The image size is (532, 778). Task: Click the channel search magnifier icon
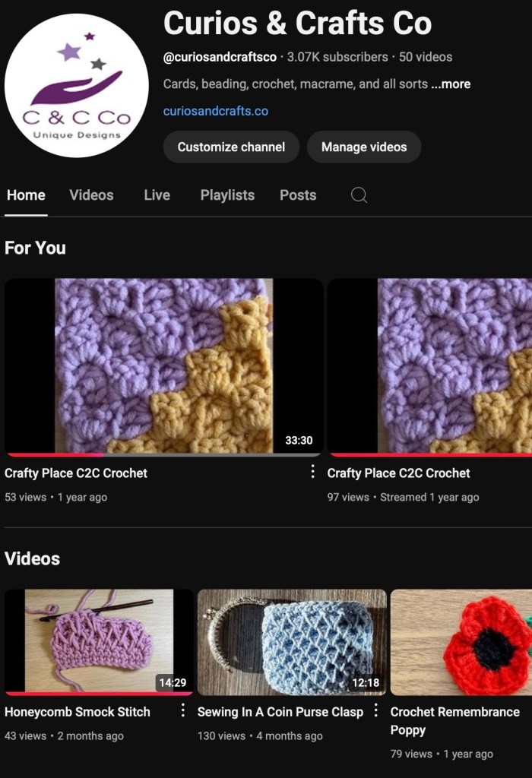point(359,195)
